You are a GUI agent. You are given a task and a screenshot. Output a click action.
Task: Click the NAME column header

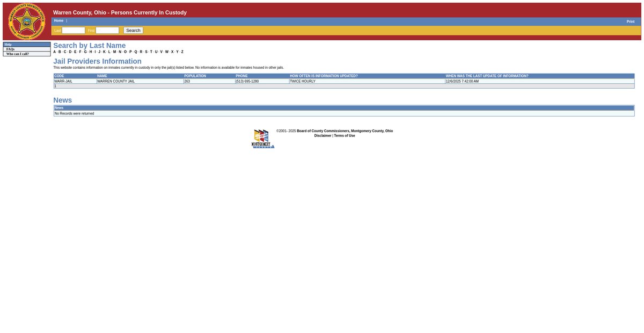click(x=102, y=76)
